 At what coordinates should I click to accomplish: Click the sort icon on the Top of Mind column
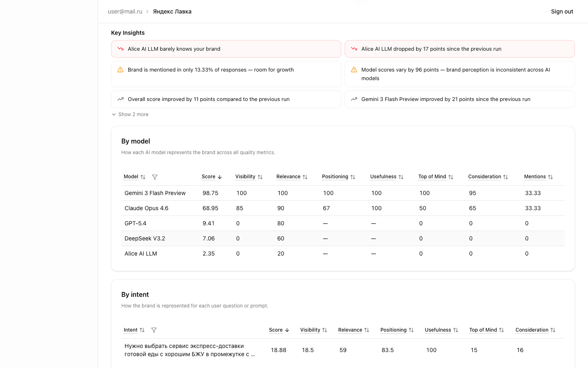coord(451,177)
